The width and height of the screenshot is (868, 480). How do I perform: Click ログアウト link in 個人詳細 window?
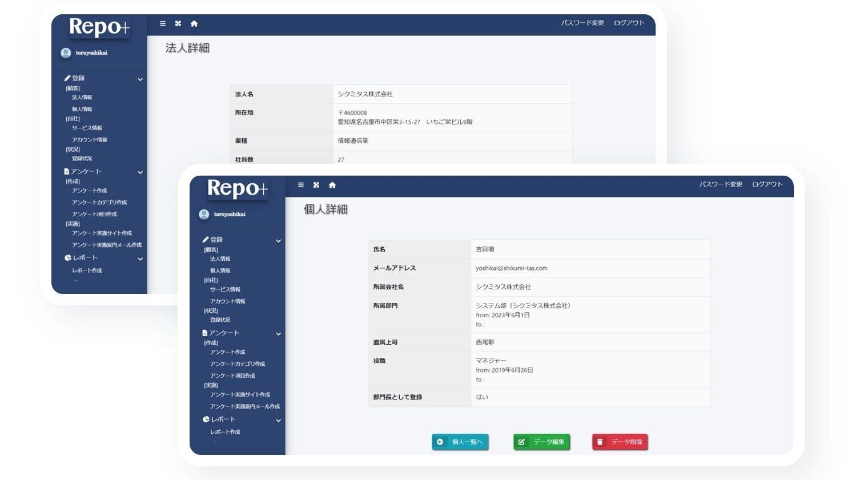pos(767,184)
